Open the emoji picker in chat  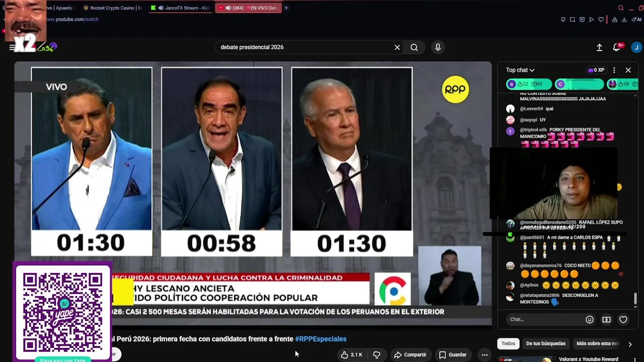[x=590, y=319]
